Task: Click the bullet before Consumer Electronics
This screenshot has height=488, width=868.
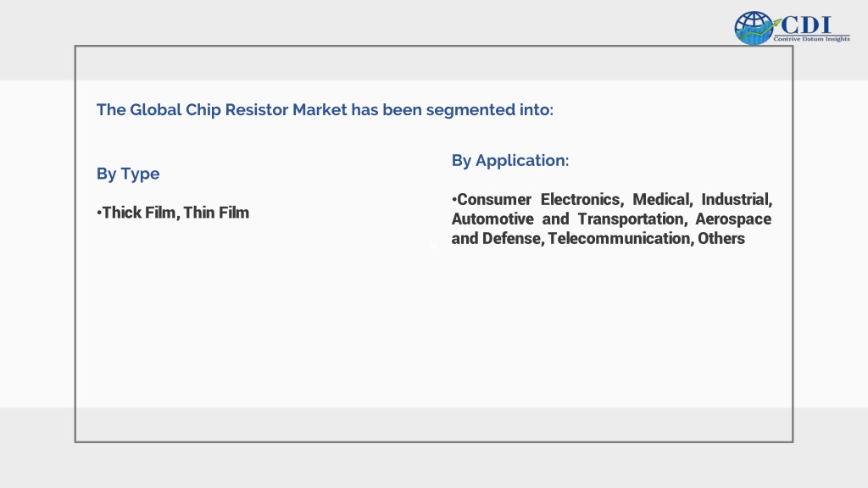Action: coord(454,199)
